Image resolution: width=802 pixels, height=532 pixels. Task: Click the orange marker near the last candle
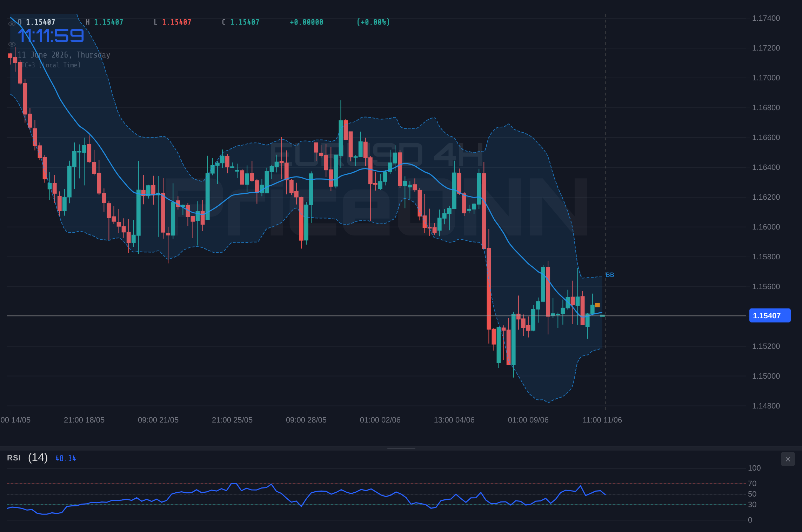coord(597,305)
